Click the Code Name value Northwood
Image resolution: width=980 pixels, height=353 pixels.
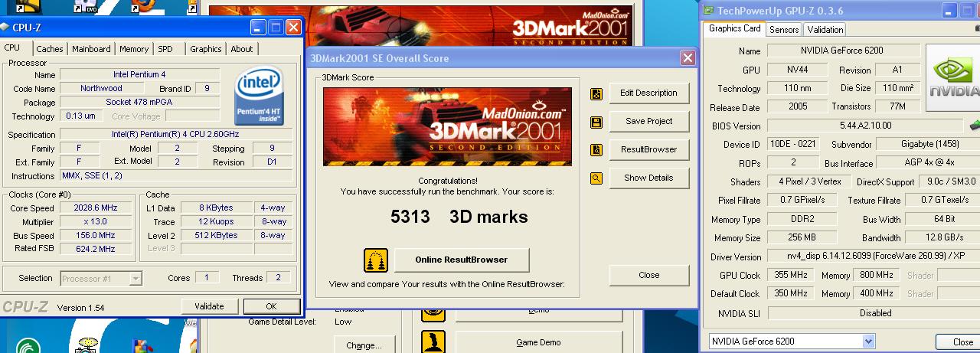tap(101, 89)
